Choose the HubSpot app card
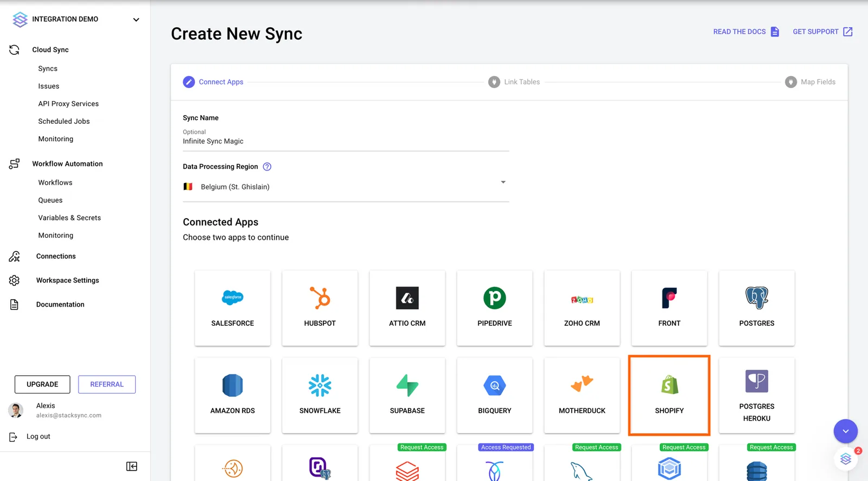868x481 pixels. tap(320, 308)
